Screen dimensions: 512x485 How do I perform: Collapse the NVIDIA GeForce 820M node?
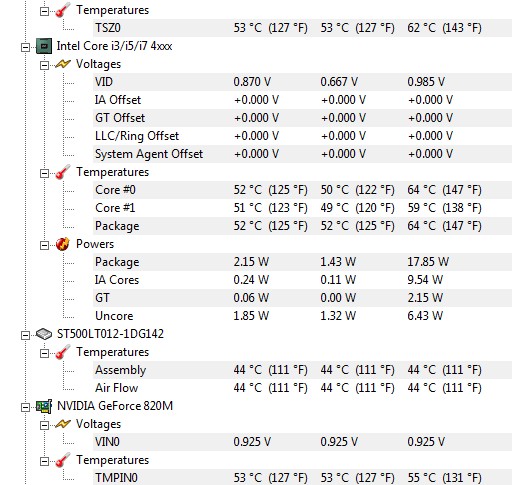coord(25,407)
